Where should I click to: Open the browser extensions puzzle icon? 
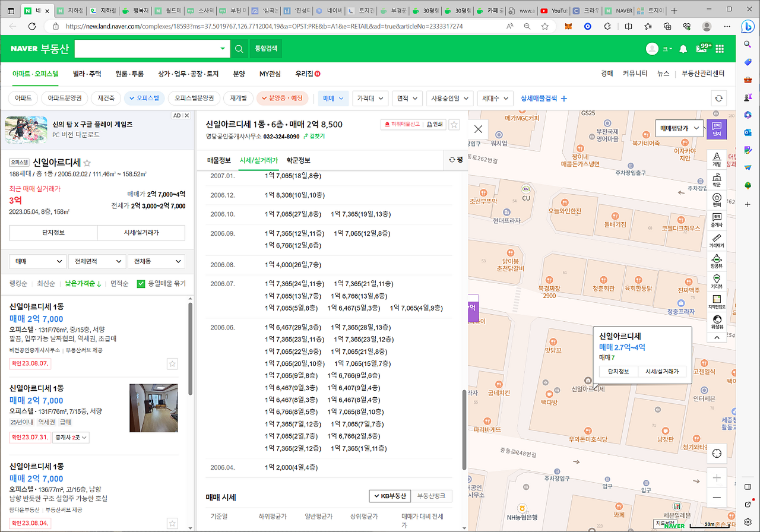607,27
